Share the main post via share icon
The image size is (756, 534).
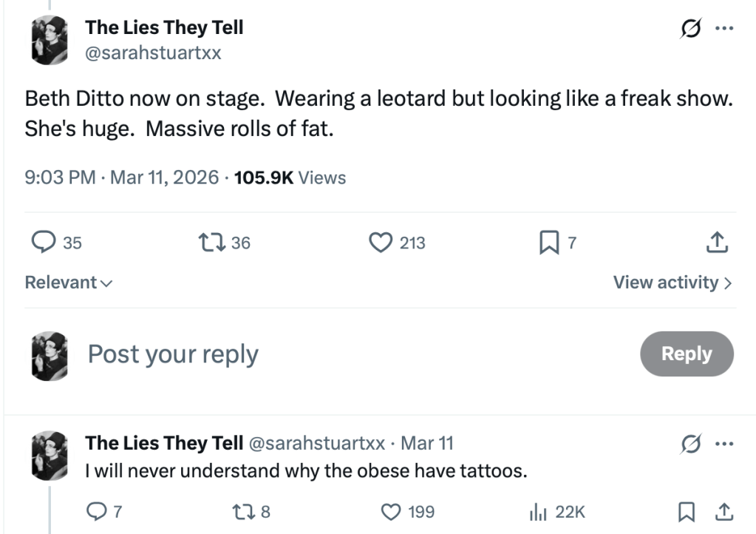point(718,242)
